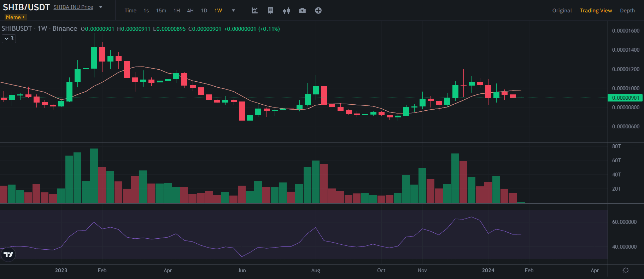Viewport: 644px width, 279px height.
Task: Open the SHIBA INU Price link
Action: (73, 7)
